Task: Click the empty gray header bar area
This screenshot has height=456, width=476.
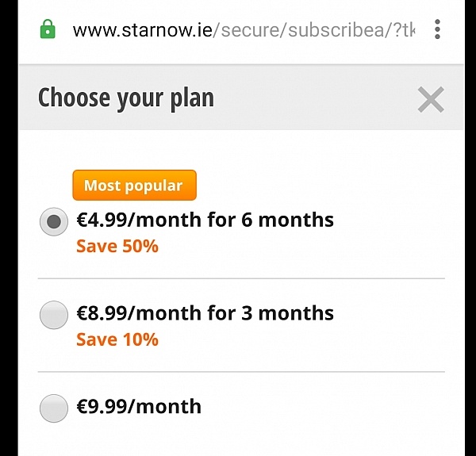Action: [316, 98]
